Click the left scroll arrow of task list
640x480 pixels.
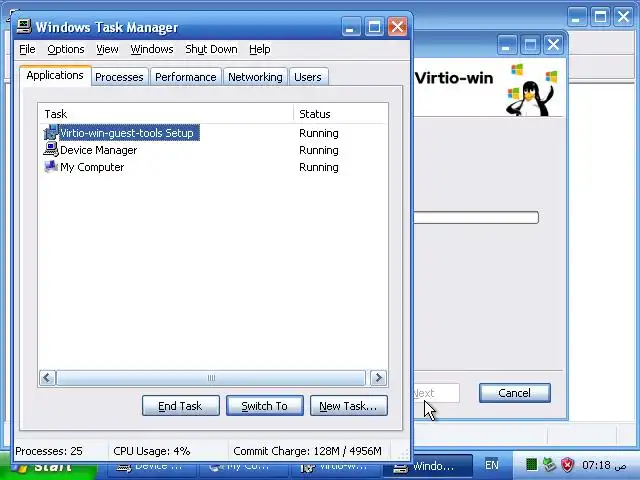click(47, 378)
